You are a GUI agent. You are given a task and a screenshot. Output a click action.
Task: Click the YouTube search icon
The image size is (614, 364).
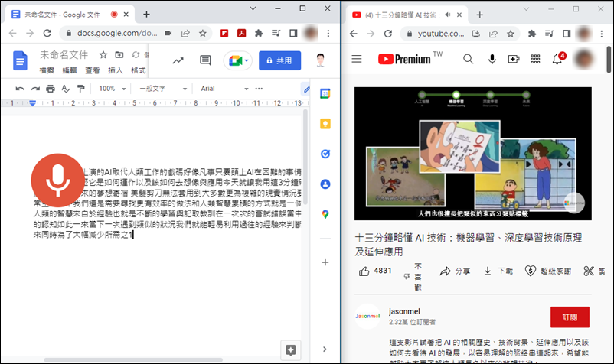pos(468,59)
